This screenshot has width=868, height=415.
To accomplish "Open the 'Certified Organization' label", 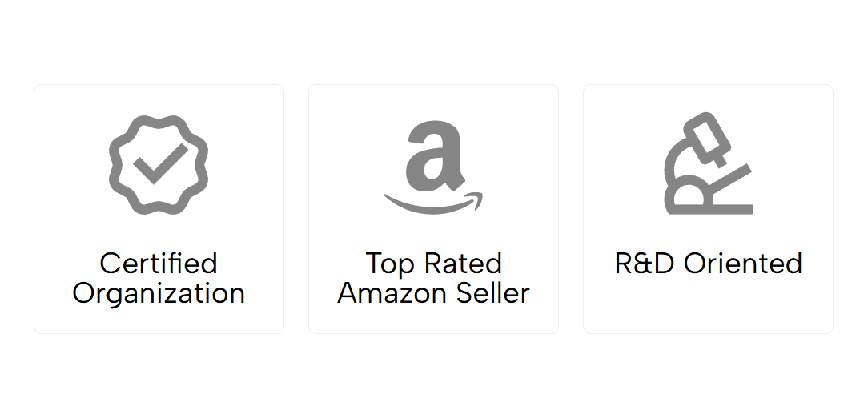I will [159, 278].
